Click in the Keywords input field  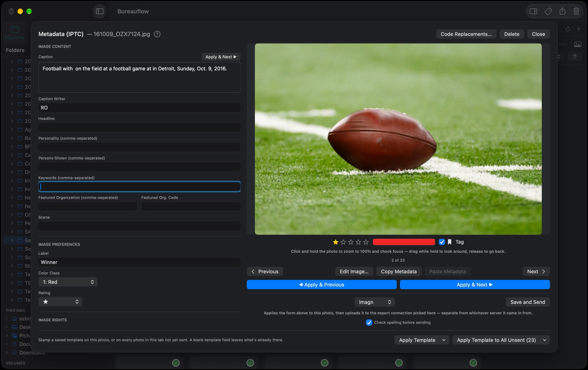click(x=139, y=186)
